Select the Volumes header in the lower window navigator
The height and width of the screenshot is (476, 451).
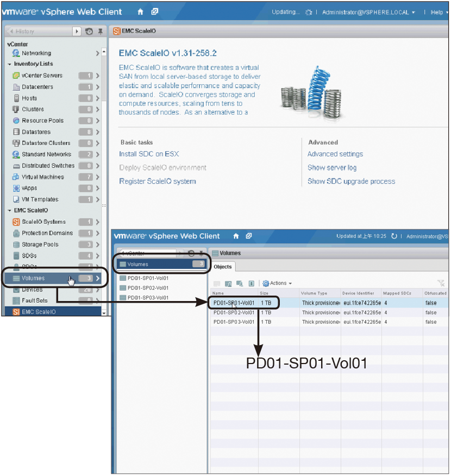(x=162, y=264)
